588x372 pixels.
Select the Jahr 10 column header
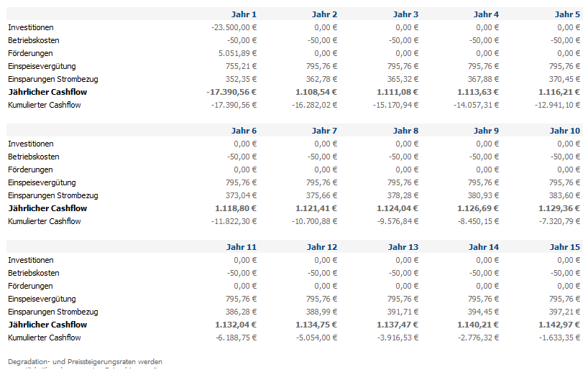coord(565,131)
